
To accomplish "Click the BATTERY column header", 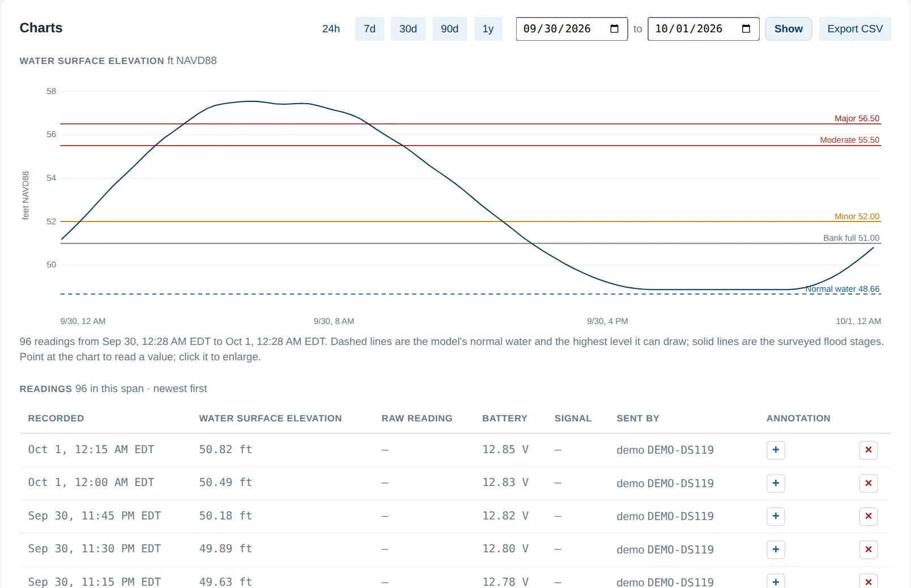I will point(505,419).
